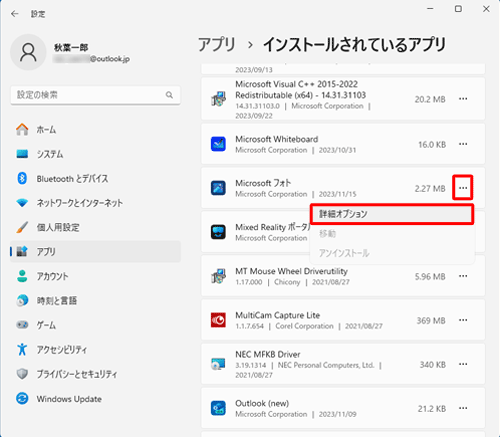Open Bluetooth とデバイス settings
The width and height of the screenshot is (500, 437).
click(96, 178)
